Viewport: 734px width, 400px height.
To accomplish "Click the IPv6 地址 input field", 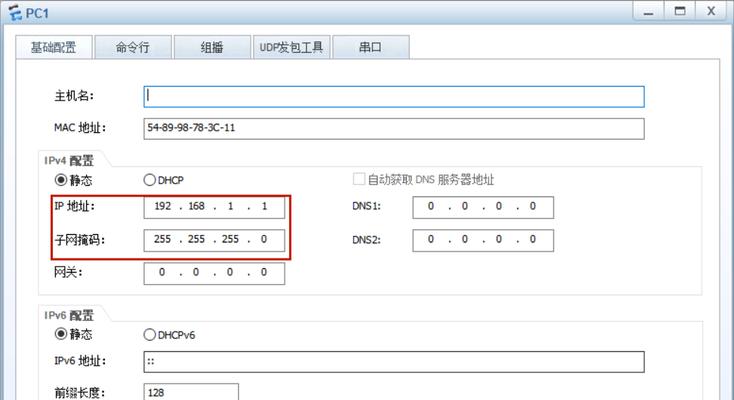I will coord(394,362).
